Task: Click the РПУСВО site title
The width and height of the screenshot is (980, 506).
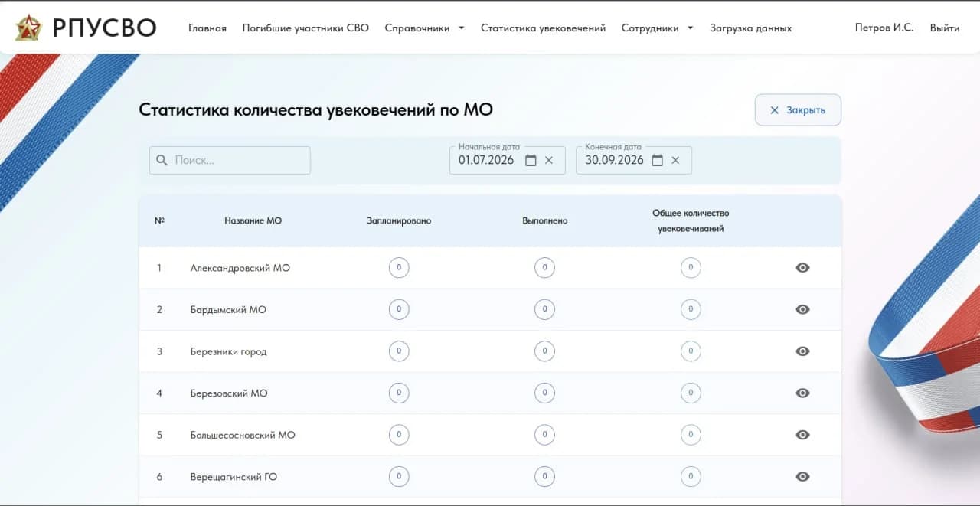Action: point(104,28)
